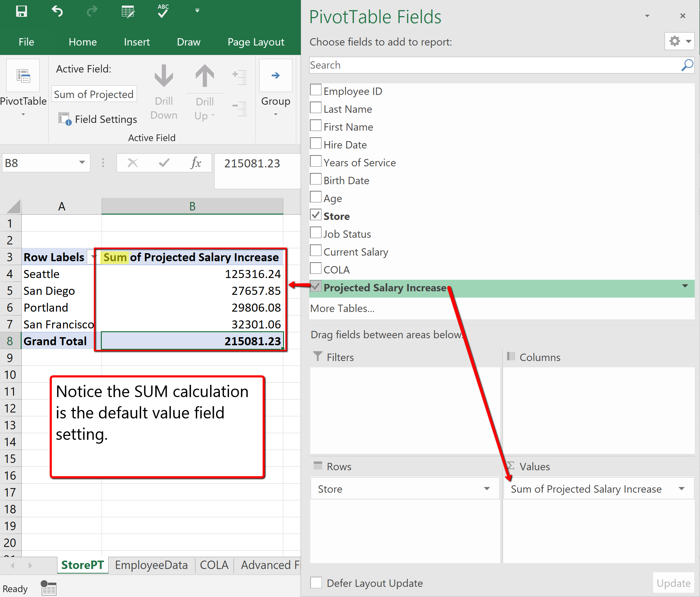Click the formula bar cancel X icon
Viewport: 700px width, 597px height.
coord(133,163)
